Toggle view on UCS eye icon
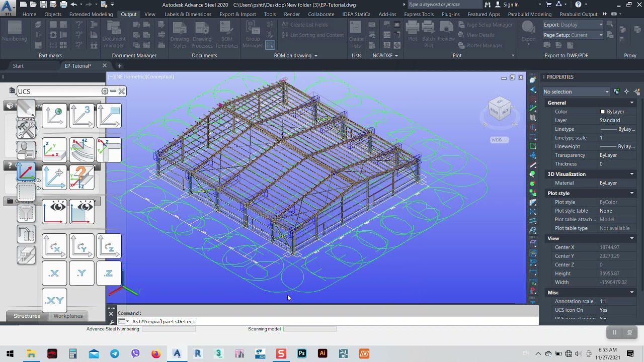This screenshot has height=362, width=644. pos(54,212)
